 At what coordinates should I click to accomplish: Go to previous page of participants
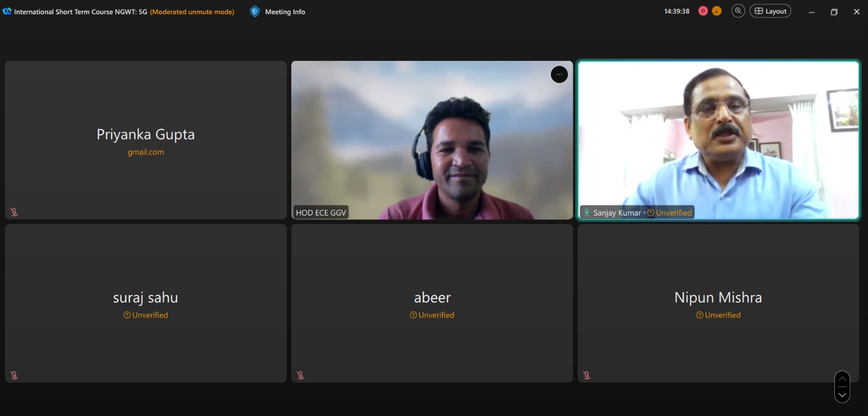pyautogui.click(x=842, y=379)
